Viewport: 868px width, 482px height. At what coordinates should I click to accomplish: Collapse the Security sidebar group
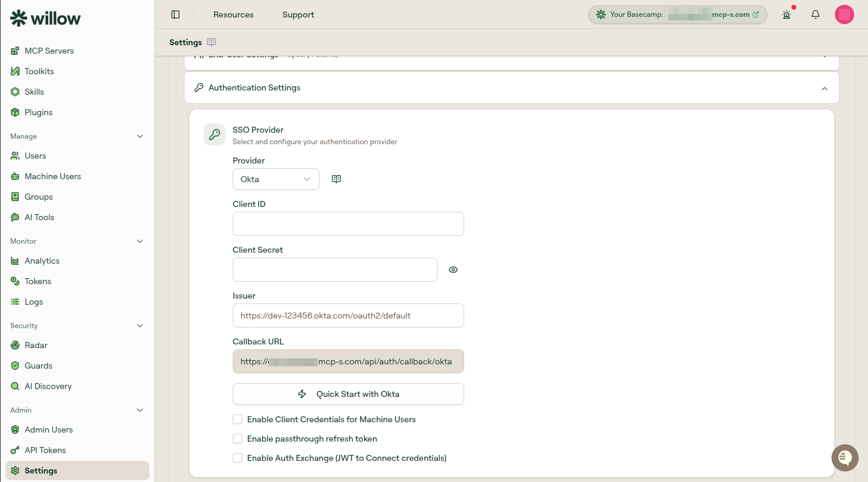click(140, 326)
